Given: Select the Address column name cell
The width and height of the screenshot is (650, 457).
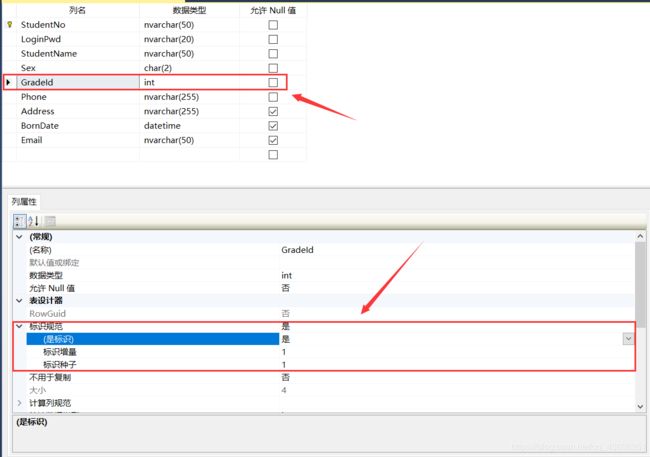Looking at the screenshot, I should coord(78,112).
